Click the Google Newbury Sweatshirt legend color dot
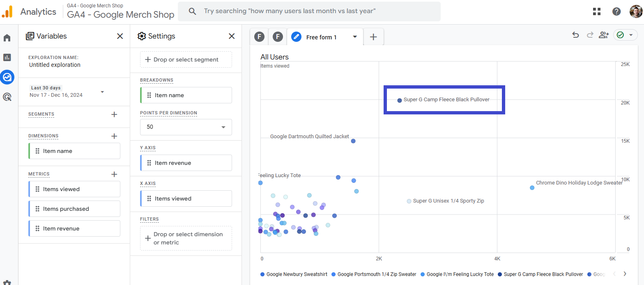The height and width of the screenshot is (285, 644). pyautogui.click(x=262, y=274)
